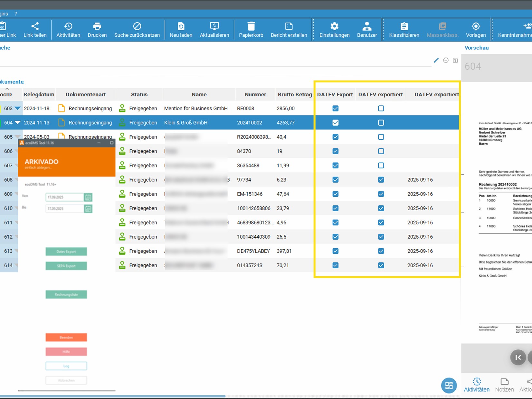Switch to the Notizen tab at bottom right
Viewport: 532px width, 399px height.
pos(504,385)
